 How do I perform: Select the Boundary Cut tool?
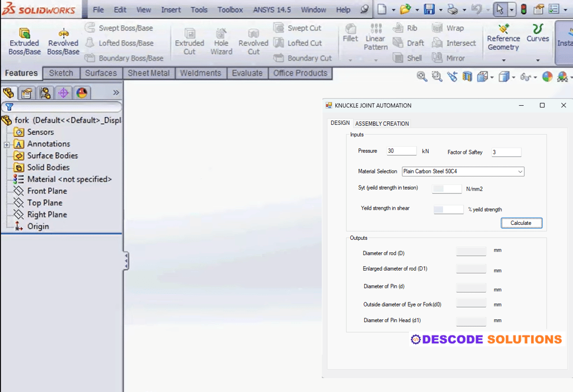tap(303, 58)
